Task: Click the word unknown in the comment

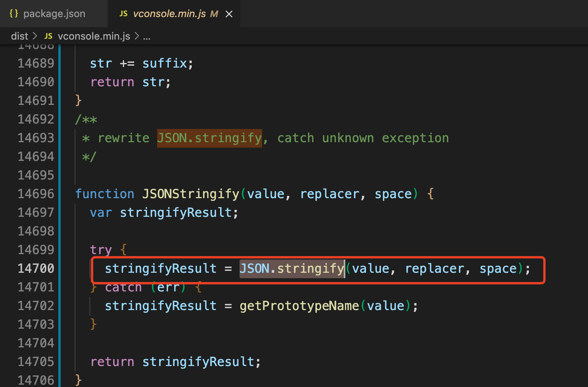Action: coord(348,138)
